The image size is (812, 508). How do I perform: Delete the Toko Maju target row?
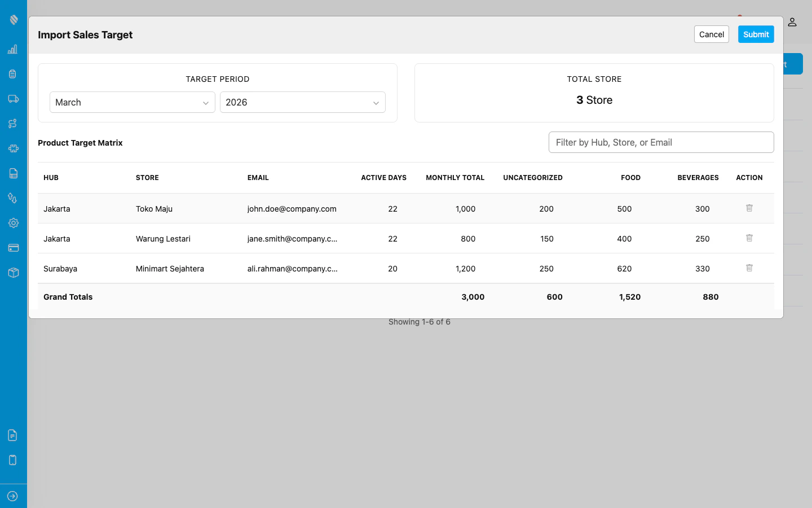coord(749,208)
